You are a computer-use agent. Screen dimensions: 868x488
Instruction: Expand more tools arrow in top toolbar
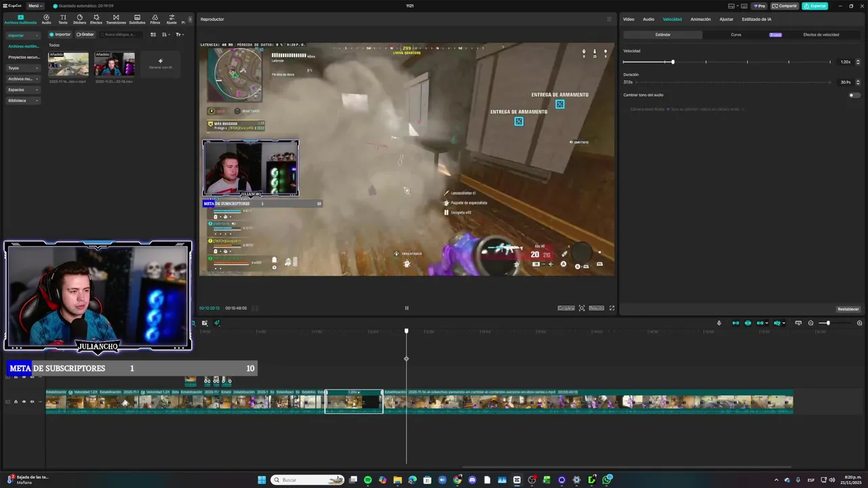190,19
